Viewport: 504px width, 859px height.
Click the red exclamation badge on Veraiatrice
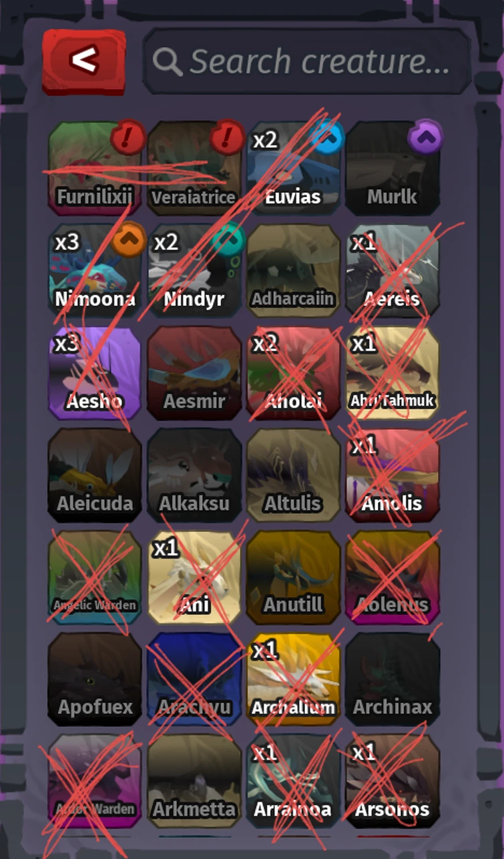228,137
